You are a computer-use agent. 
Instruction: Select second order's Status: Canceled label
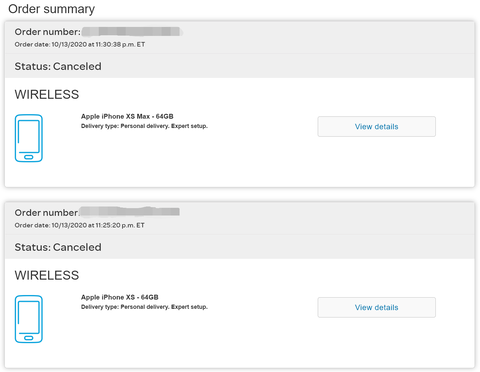coord(58,247)
